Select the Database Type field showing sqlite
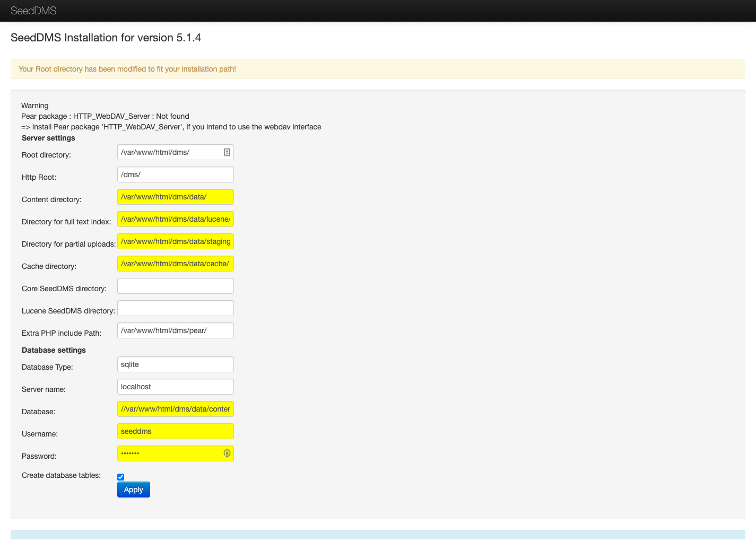Viewport: 756px width, 550px height. pyautogui.click(x=175, y=364)
